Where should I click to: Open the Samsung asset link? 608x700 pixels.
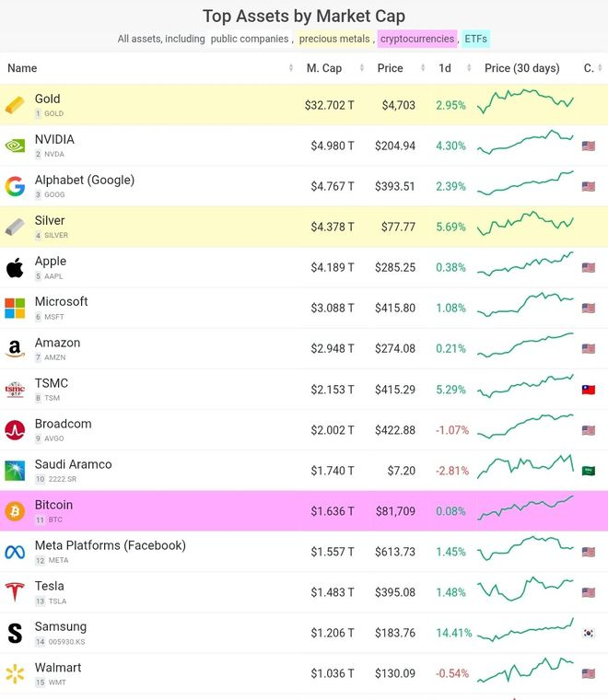tap(61, 627)
